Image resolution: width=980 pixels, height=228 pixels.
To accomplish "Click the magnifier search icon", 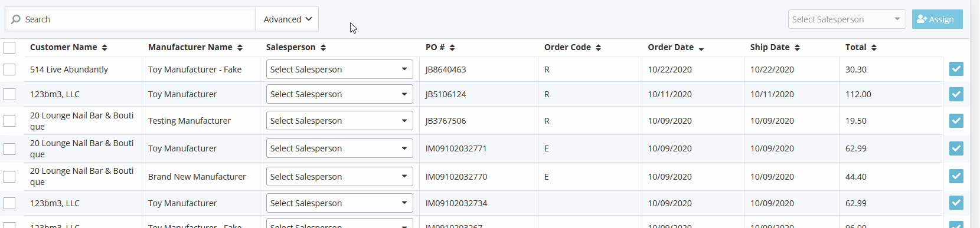I will tap(16, 19).
